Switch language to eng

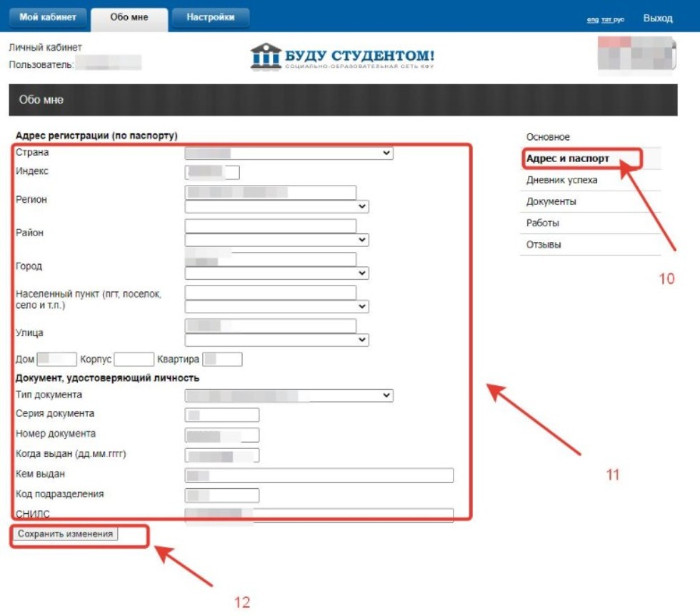(592, 20)
